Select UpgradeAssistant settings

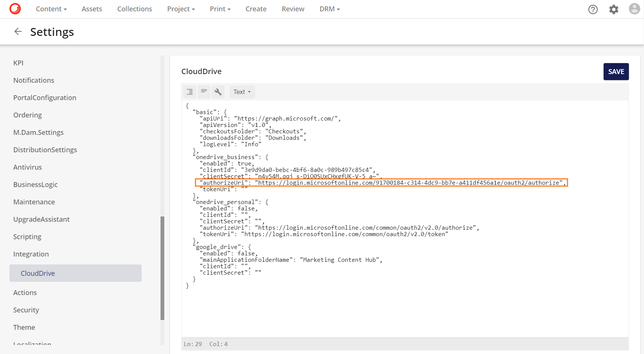click(41, 219)
